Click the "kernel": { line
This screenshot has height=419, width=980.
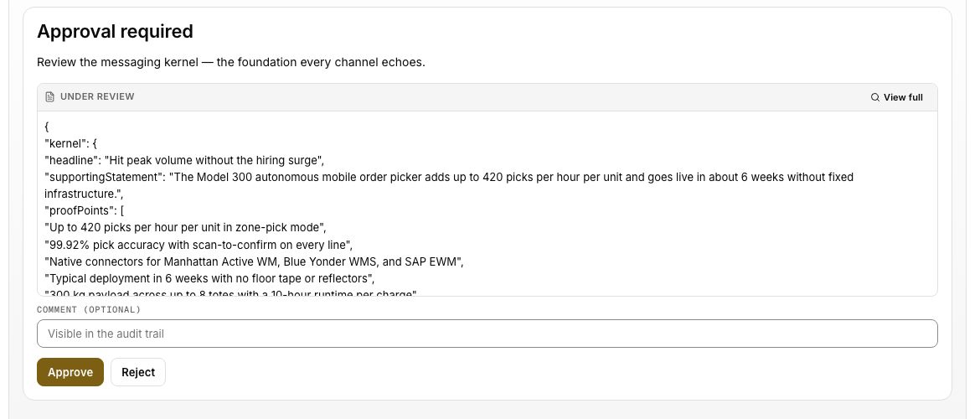pyautogui.click(x=70, y=143)
